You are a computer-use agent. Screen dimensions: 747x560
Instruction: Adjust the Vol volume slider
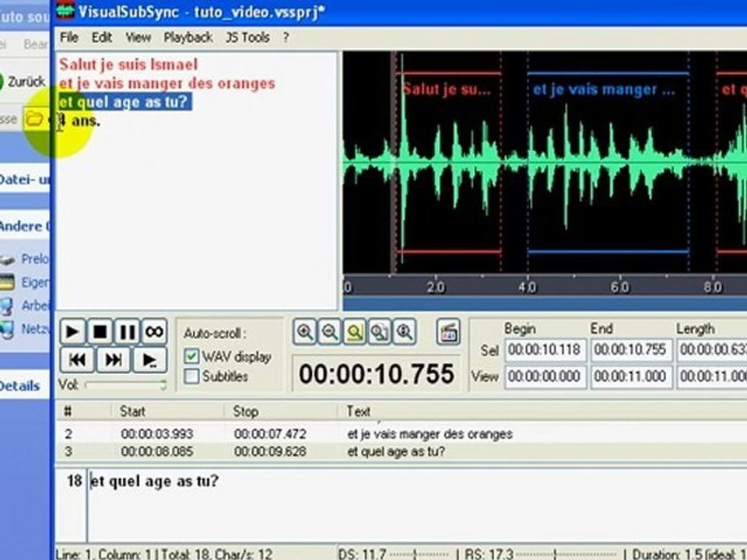point(126,385)
